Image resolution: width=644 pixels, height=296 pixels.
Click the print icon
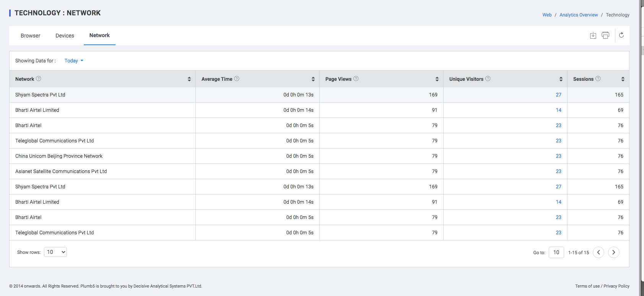(605, 35)
